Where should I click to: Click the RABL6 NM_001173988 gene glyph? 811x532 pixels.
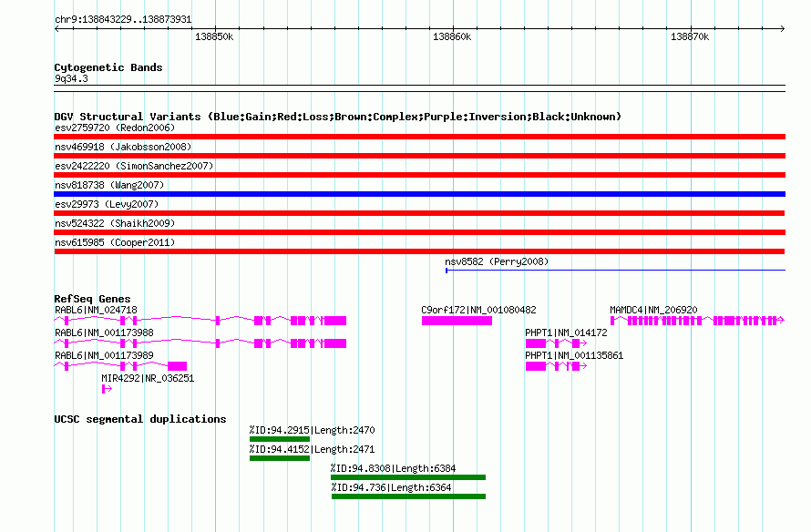(x=200, y=343)
